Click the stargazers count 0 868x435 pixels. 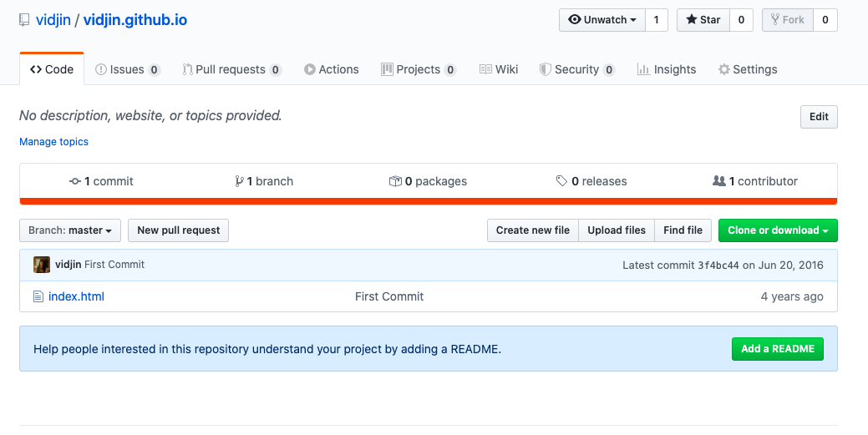tap(741, 20)
